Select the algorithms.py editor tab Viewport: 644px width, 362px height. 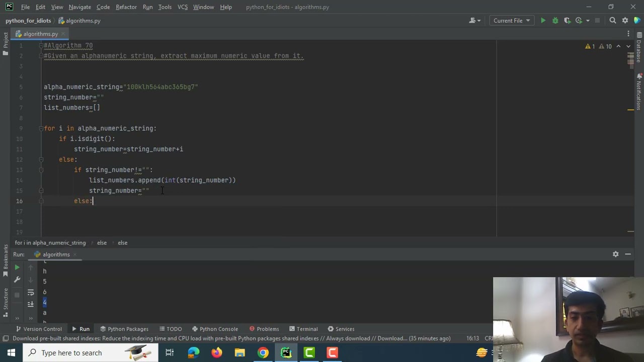pyautogui.click(x=40, y=34)
